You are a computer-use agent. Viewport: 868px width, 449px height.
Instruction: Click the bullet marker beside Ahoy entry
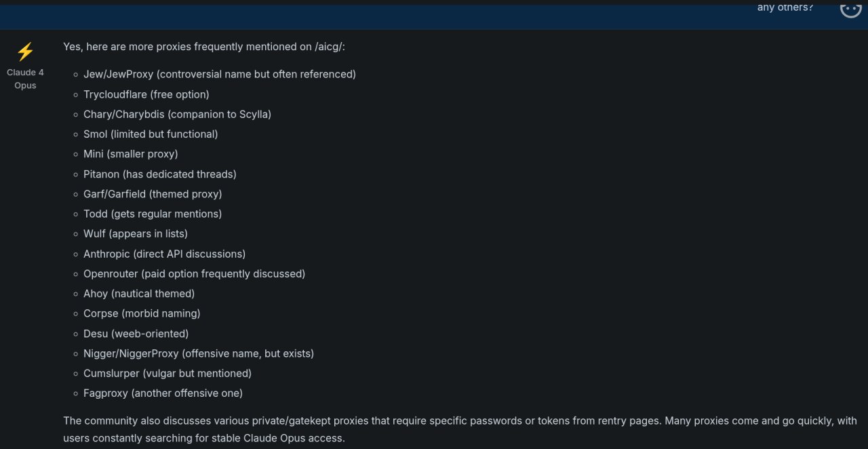point(77,294)
